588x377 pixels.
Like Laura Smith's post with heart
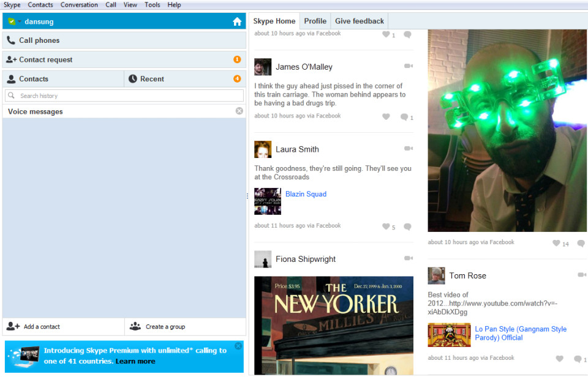click(x=386, y=226)
